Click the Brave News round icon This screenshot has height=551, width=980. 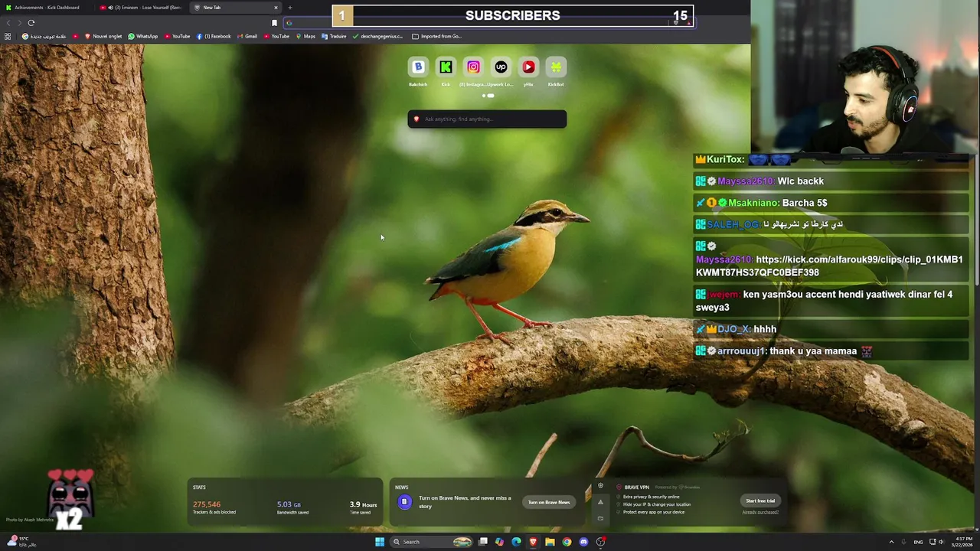click(x=404, y=502)
